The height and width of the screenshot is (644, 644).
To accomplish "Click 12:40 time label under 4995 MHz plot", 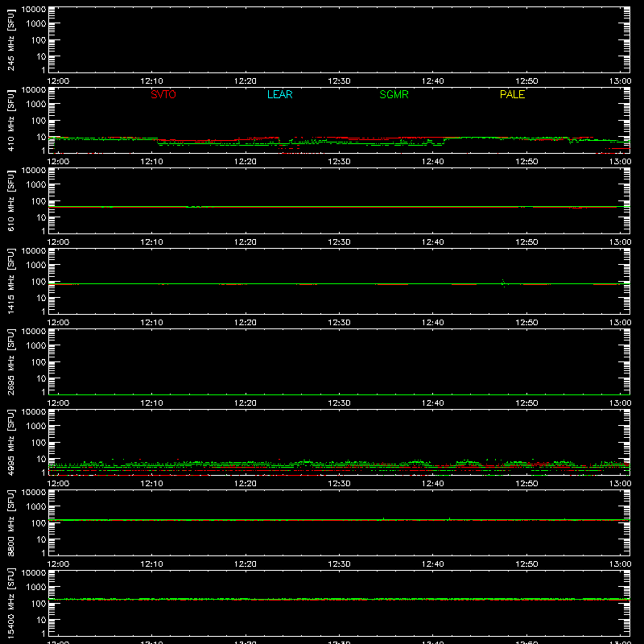I will point(433,484).
